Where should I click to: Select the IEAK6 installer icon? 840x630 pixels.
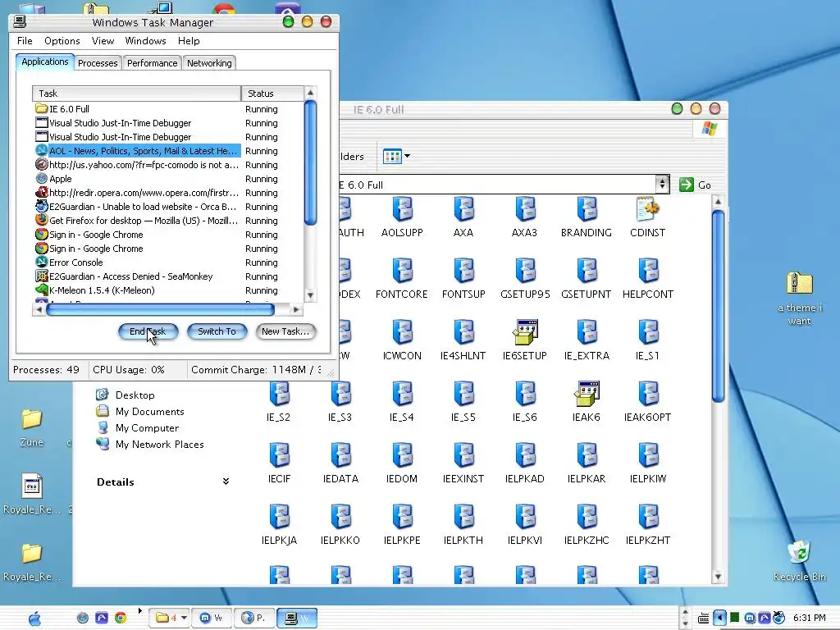coord(586,402)
